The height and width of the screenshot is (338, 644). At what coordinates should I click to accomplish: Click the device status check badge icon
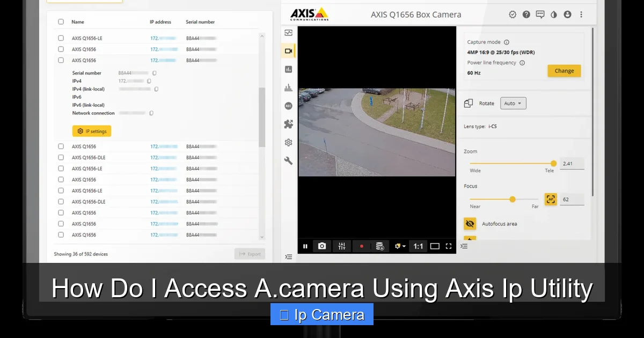pyautogui.click(x=513, y=14)
